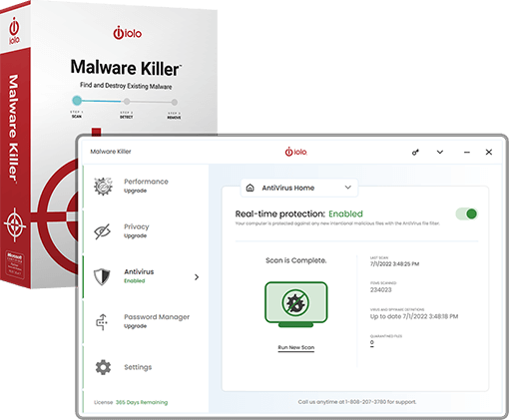The height and width of the screenshot is (420, 509).
Task: Click the Run New Scan link
Action: tap(296, 347)
